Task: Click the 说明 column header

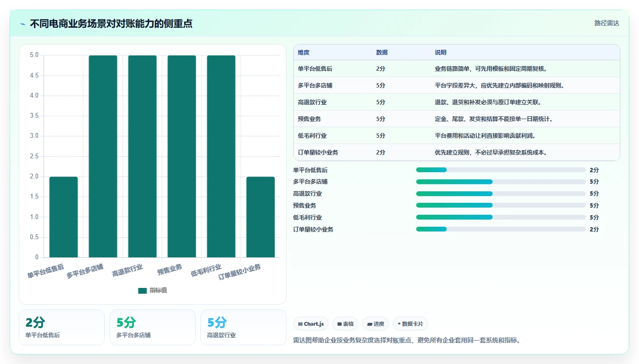Action: [x=441, y=53]
